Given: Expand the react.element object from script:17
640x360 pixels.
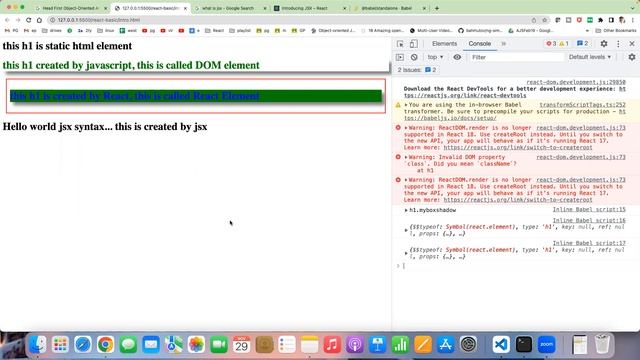Looking at the screenshot, I should tap(406, 253).
